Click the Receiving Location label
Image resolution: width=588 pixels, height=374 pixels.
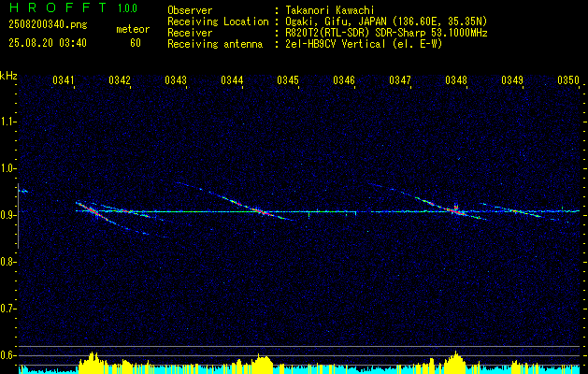pyautogui.click(x=218, y=22)
